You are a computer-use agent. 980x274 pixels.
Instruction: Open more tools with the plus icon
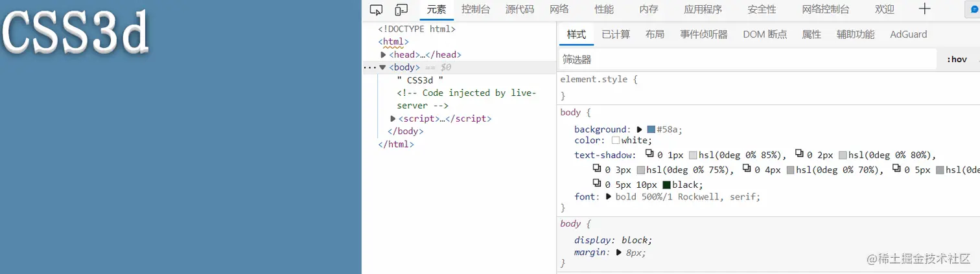pyautogui.click(x=925, y=9)
